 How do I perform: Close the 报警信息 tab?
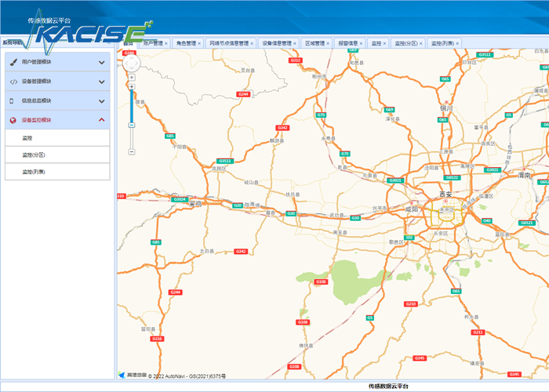[361, 44]
